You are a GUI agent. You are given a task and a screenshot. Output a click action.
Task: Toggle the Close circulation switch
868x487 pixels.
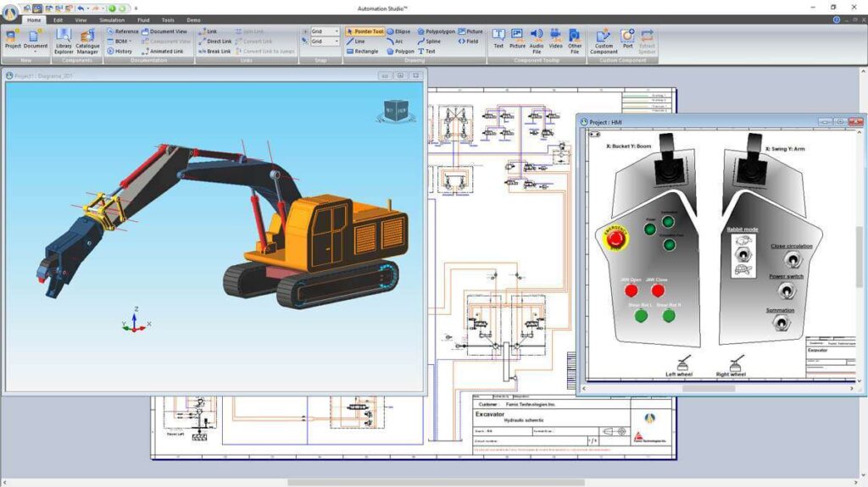(793, 260)
